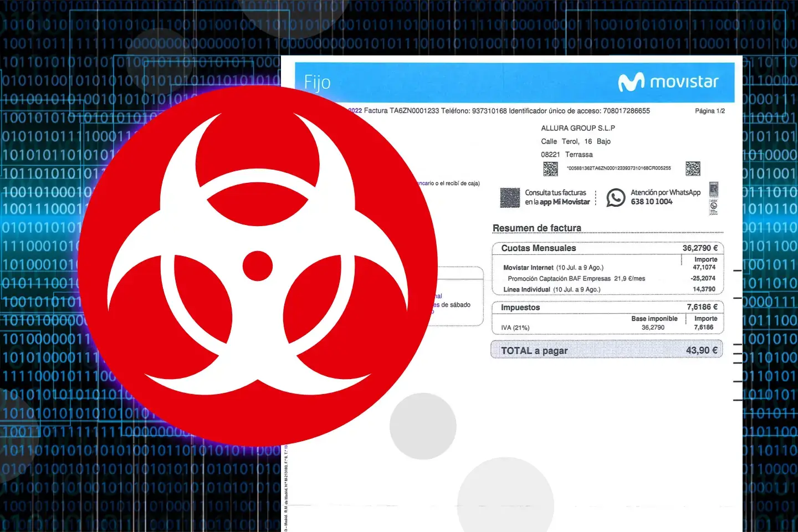Click 'TOTAL a pagar' label

click(534, 351)
